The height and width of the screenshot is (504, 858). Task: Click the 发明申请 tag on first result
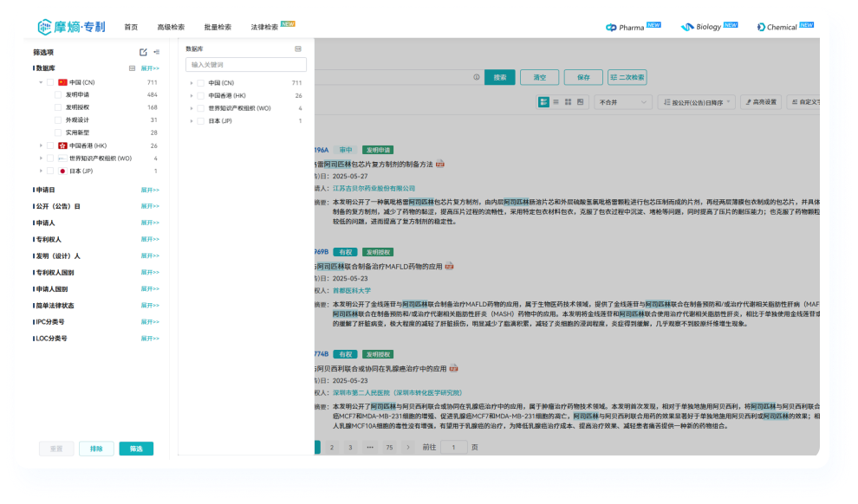coord(378,150)
